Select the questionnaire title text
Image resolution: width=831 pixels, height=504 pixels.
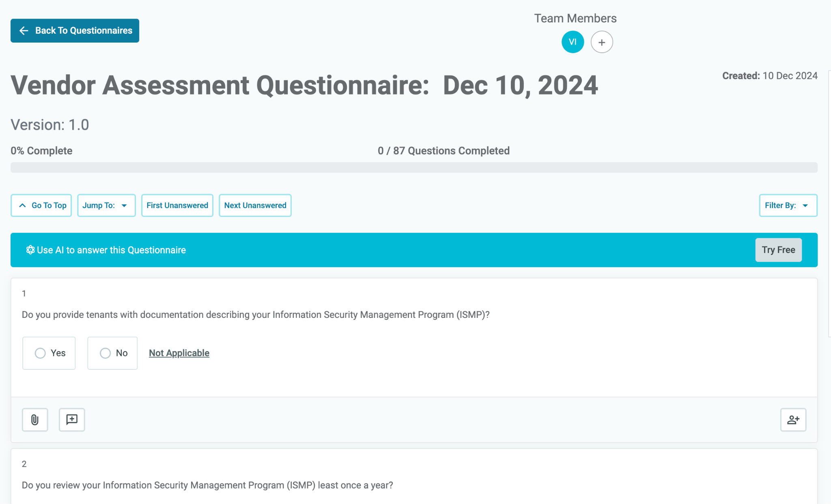(304, 85)
